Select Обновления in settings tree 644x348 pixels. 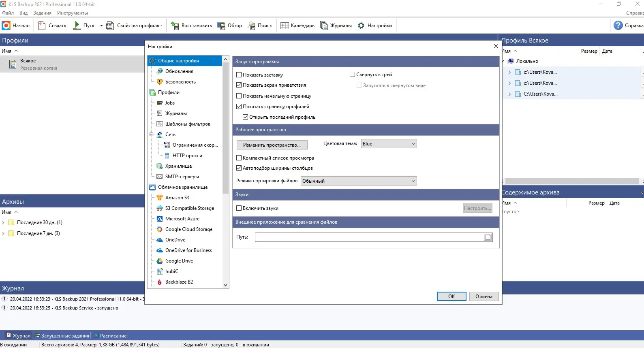click(x=179, y=71)
